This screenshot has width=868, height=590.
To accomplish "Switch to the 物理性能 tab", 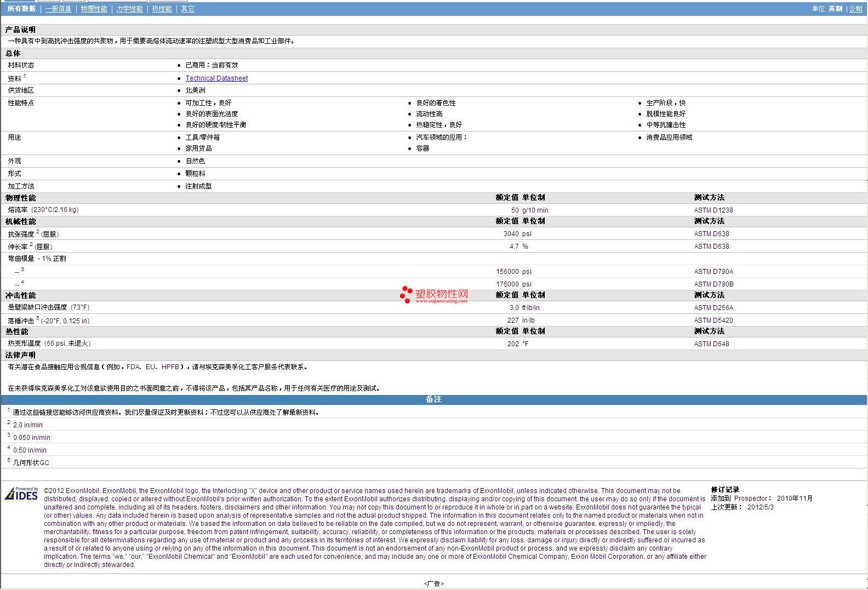I will [x=94, y=9].
